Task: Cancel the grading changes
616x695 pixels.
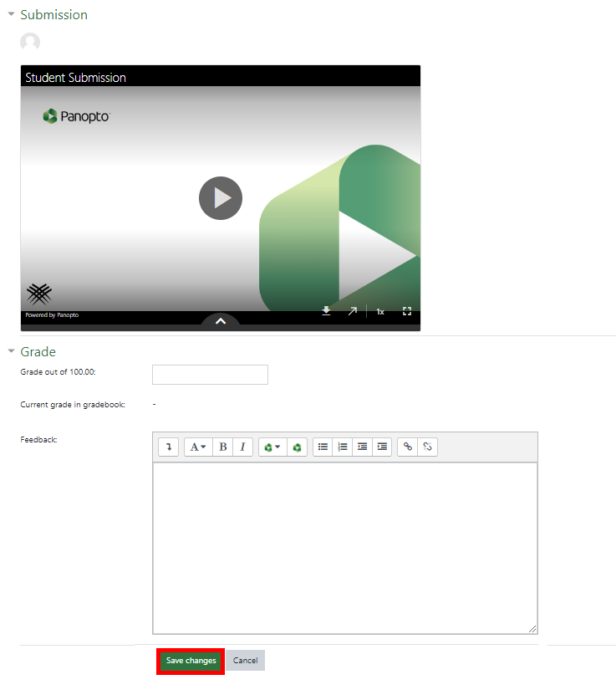Action: point(246,661)
